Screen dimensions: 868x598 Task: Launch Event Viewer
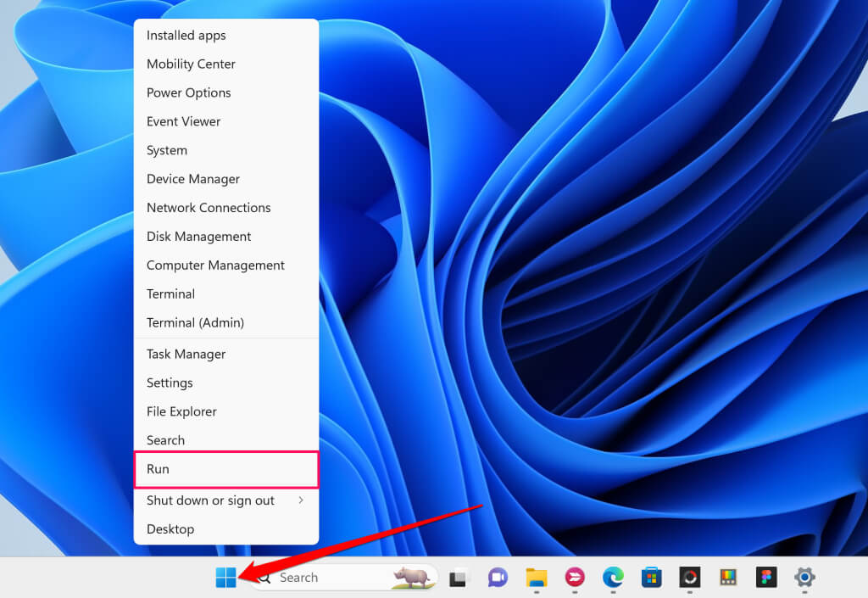(x=226, y=122)
